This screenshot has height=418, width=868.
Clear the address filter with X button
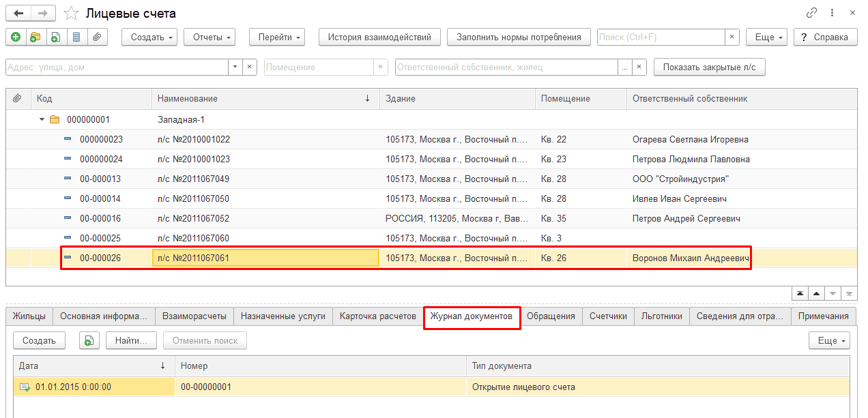[249, 67]
